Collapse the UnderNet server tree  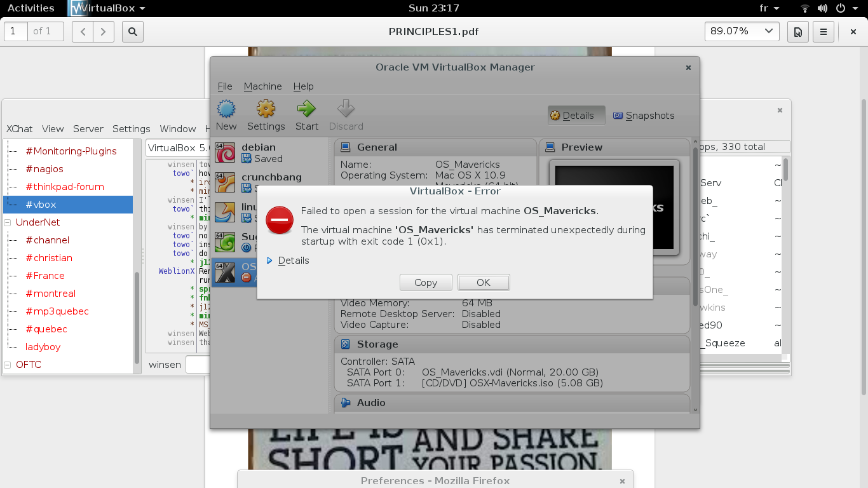(8, 222)
